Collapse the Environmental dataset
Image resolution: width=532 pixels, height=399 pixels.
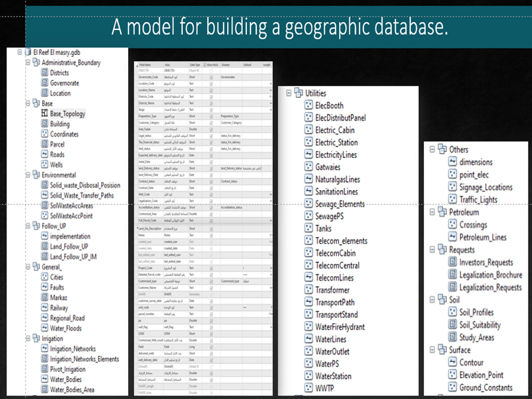pyautogui.click(x=28, y=174)
